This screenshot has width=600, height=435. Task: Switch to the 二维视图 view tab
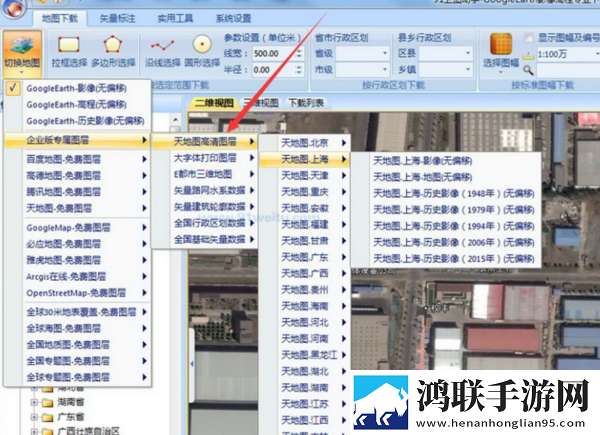[x=214, y=103]
